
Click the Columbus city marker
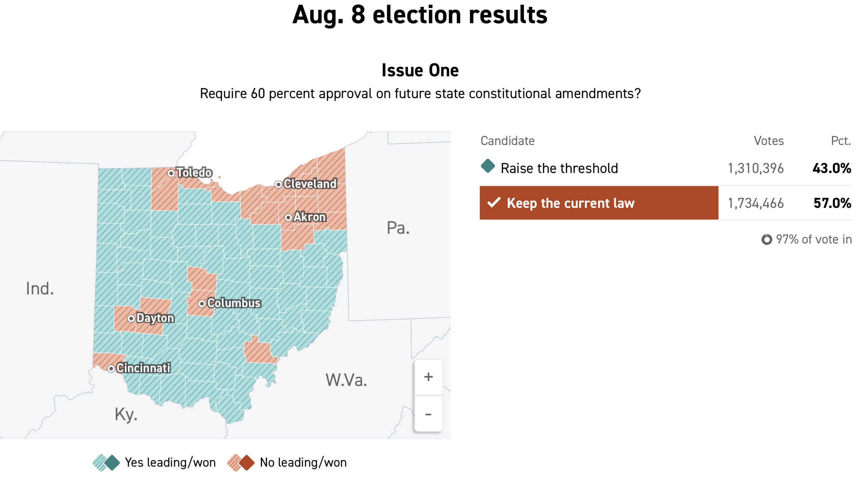(x=202, y=303)
